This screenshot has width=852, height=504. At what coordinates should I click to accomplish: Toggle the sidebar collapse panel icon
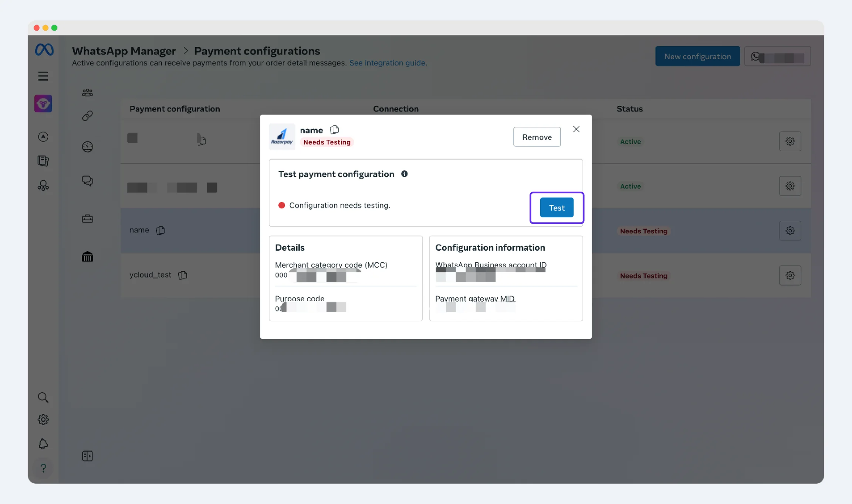pyautogui.click(x=87, y=456)
